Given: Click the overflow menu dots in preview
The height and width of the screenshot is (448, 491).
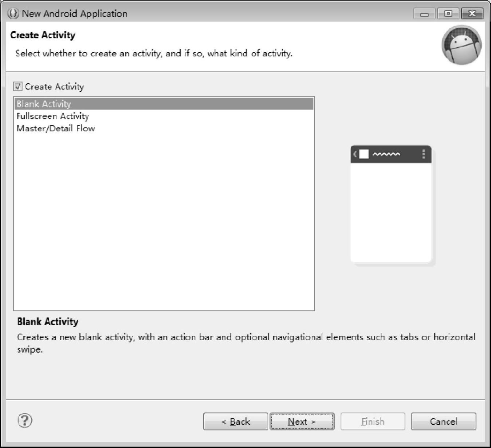Looking at the screenshot, I should (x=423, y=154).
